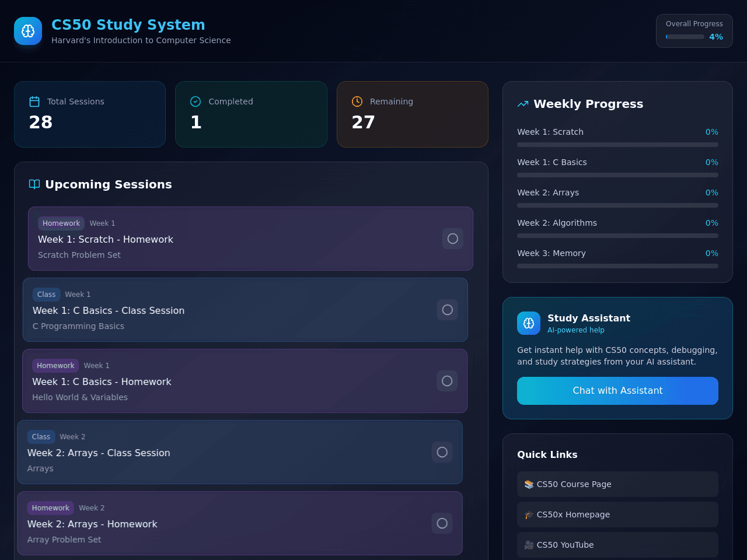Image resolution: width=747 pixels, height=560 pixels.
Task: Click the 'Week 1: C Basics' progress bar
Action: point(617,175)
